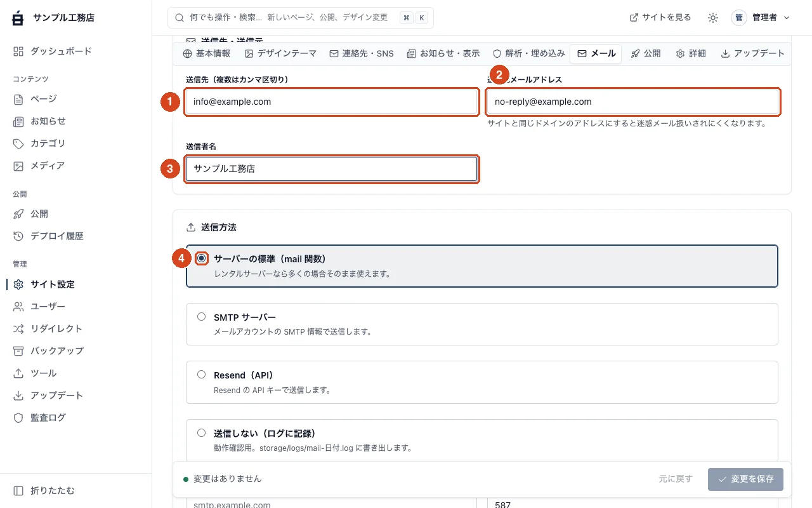Collapse sidebar with 折りたたむ
This screenshot has width=812, height=508.
(76, 491)
